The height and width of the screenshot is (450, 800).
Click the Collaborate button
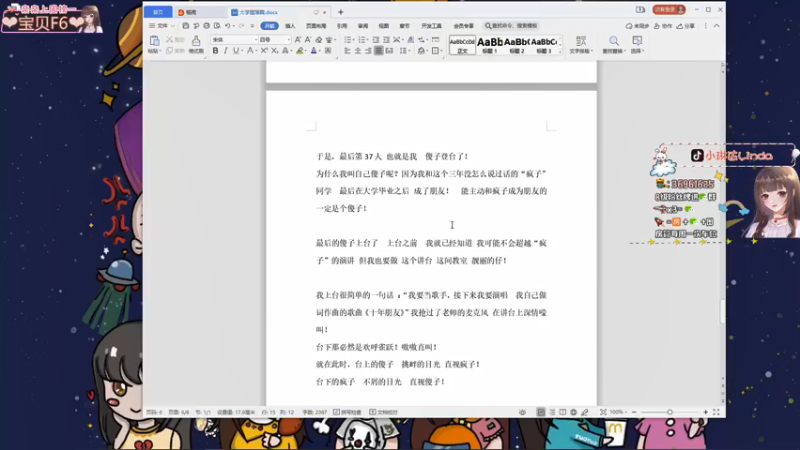click(663, 26)
